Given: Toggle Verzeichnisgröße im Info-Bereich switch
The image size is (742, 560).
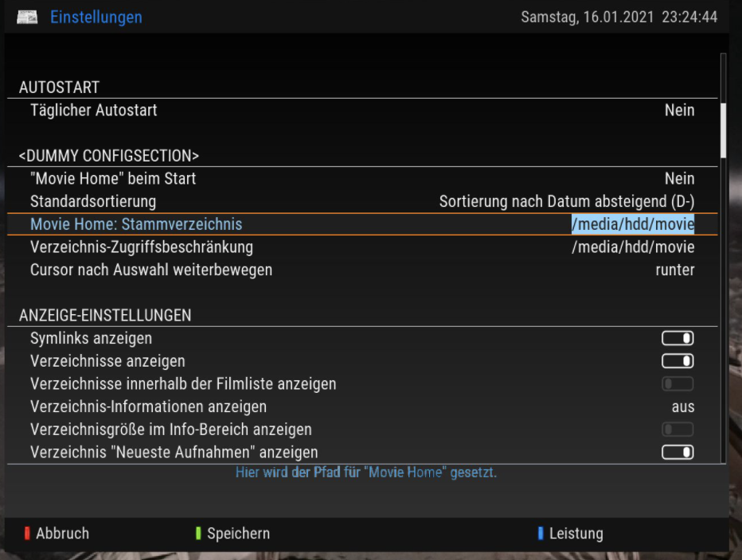Looking at the screenshot, I should pos(678,430).
